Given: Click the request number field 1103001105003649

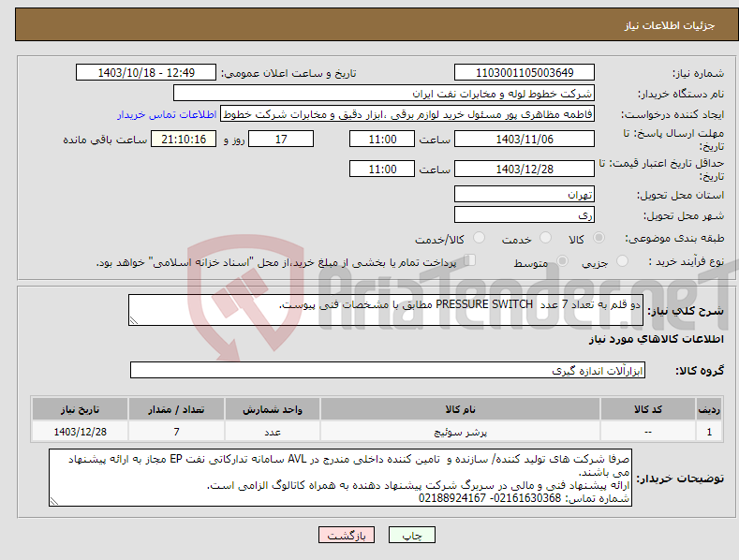Looking at the screenshot, I should tap(525, 73).
